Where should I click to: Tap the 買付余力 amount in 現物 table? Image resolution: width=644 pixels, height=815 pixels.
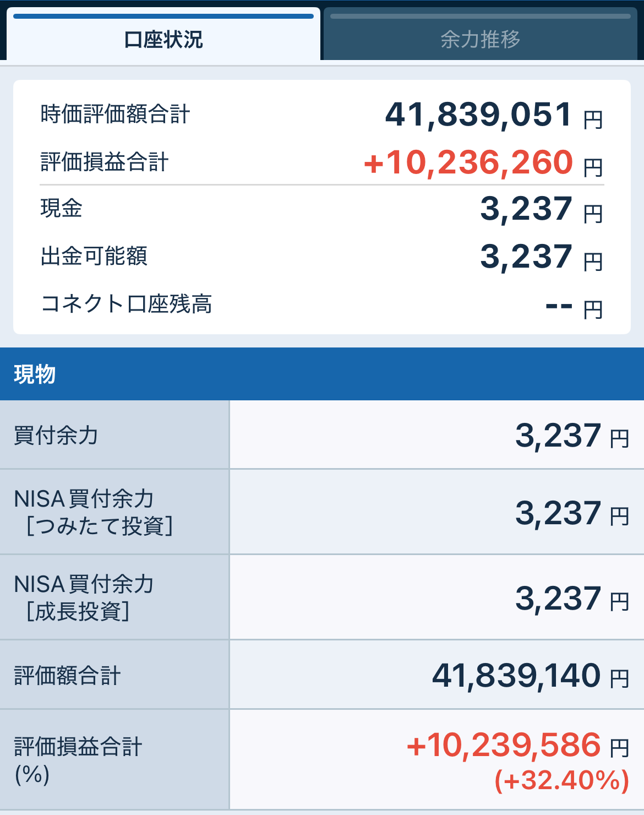tap(557, 436)
